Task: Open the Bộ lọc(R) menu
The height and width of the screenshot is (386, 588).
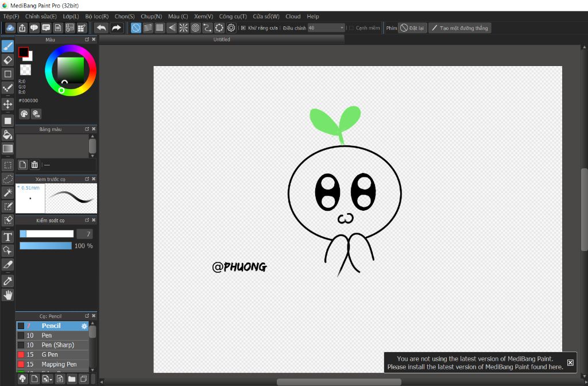Action: point(96,17)
